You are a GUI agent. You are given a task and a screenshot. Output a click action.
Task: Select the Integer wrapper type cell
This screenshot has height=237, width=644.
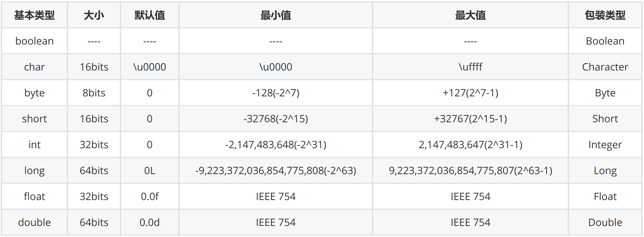605,145
